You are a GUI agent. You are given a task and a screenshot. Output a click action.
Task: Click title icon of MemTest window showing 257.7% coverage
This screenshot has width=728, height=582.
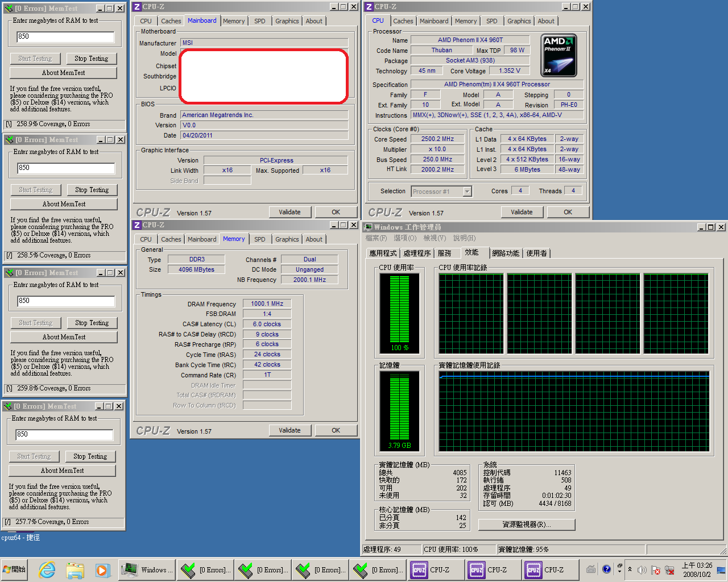[7, 406]
